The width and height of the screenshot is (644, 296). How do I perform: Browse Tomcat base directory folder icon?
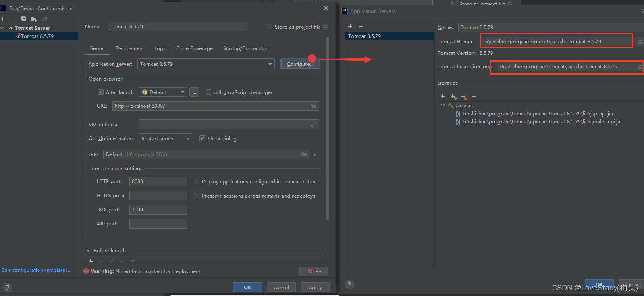(640, 67)
